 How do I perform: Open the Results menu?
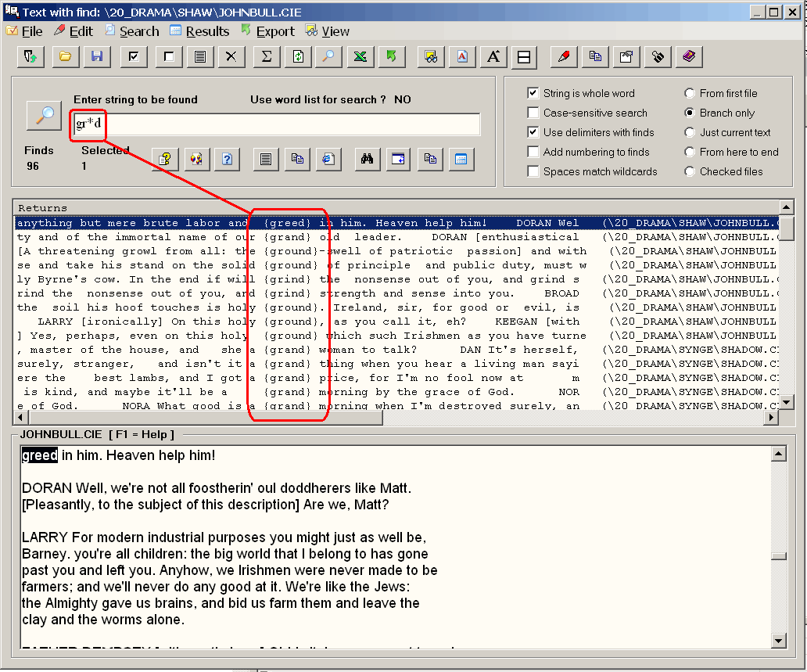(199, 31)
